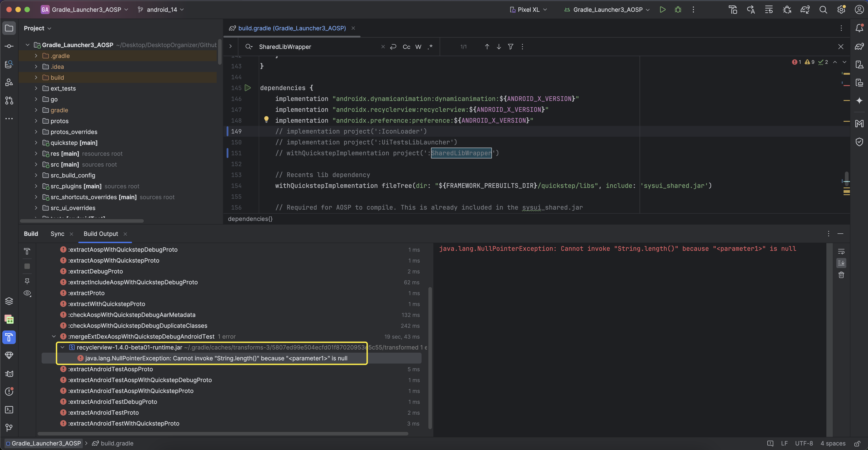Click Sync Project with Gradle Files icon
868x450 pixels.
coord(805,10)
